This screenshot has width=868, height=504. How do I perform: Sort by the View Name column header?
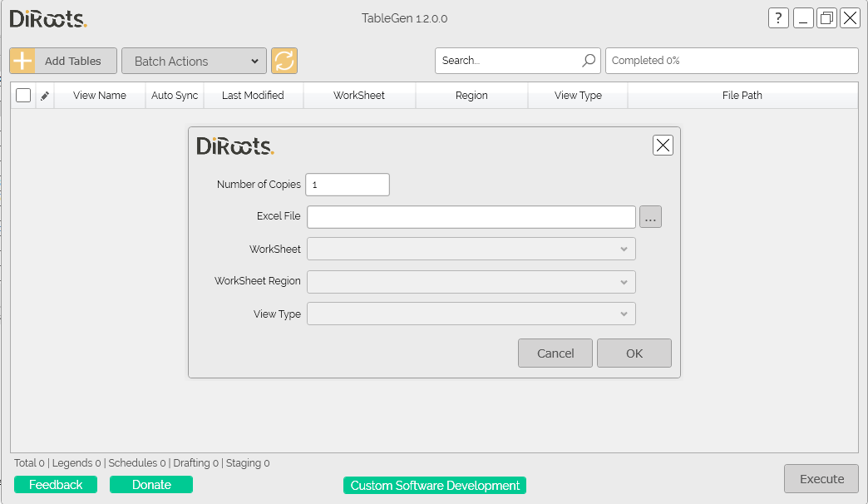[x=100, y=96]
